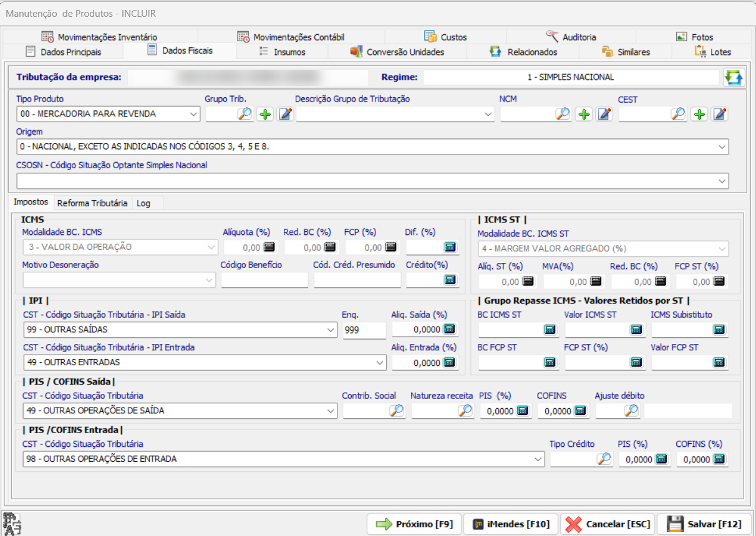Expand PIS/COFINS Entrada CST dropdown

538,459
